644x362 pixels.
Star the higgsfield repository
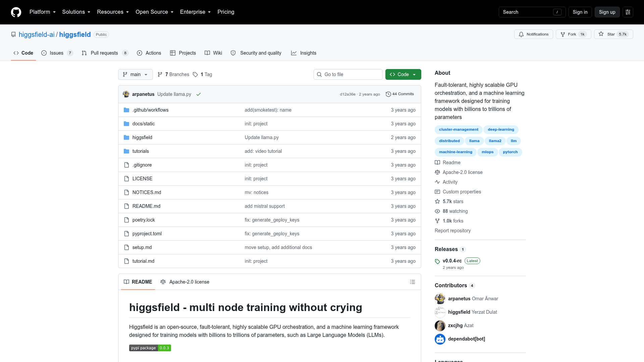pyautogui.click(x=613, y=34)
